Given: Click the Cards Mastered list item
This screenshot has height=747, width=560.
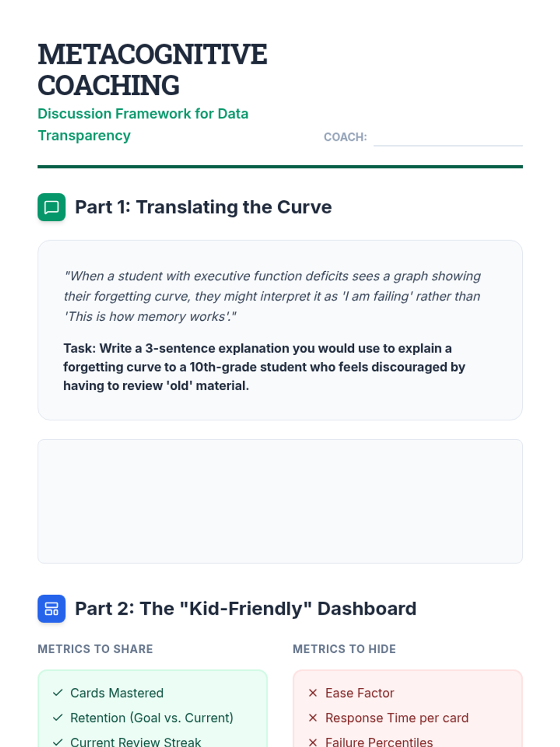Looking at the screenshot, I should point(117,693).
